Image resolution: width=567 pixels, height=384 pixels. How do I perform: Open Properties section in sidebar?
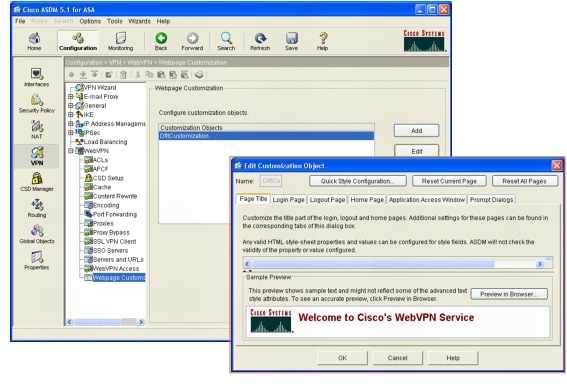point(37,261)
